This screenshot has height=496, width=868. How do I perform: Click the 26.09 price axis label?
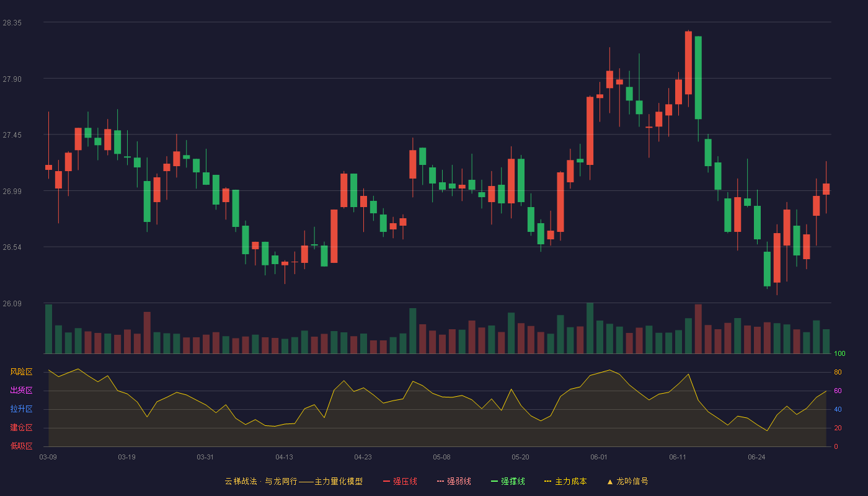[x=12, y=303]
